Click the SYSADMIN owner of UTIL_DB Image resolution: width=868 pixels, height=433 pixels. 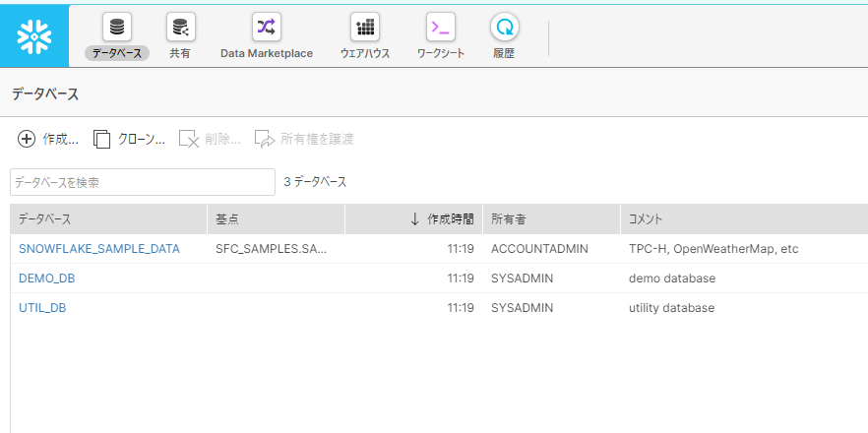point(522,307)
